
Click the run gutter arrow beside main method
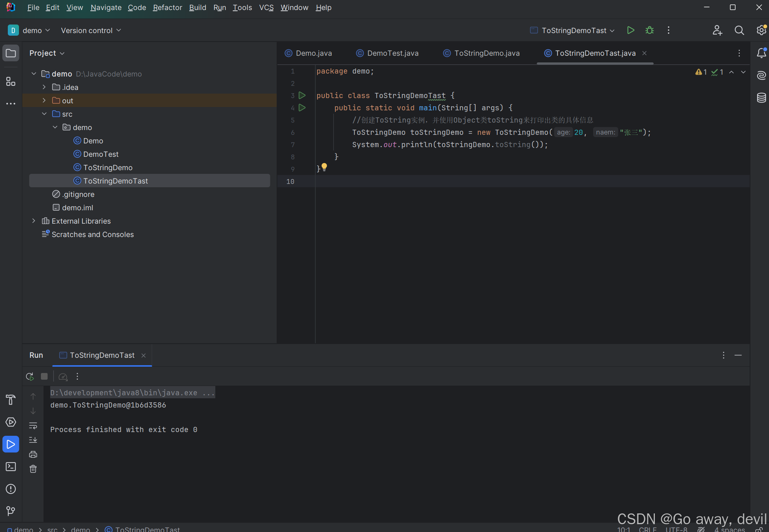coord(302,108)
